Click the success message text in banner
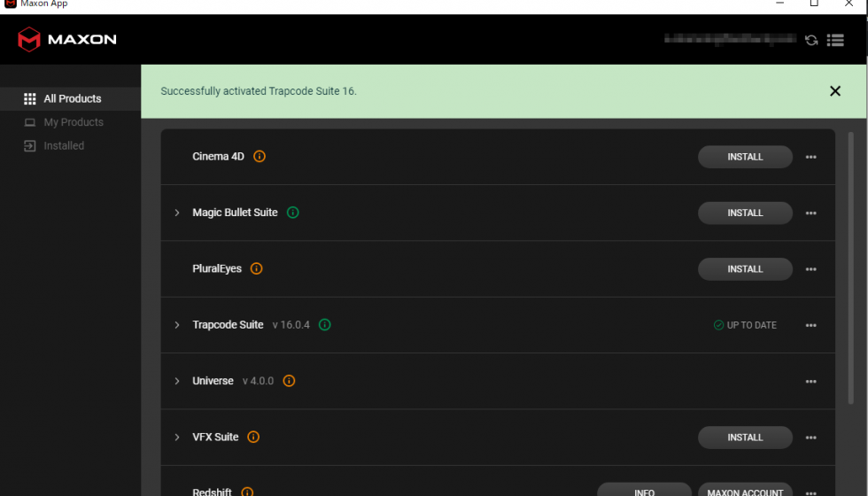Screen dimensions: 868x496 259,90
